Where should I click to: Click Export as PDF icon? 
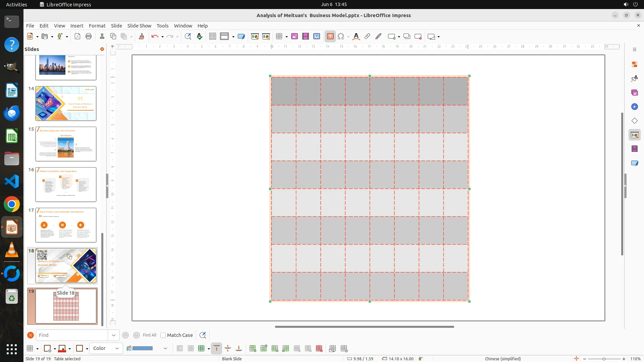(x=77, y=37)
